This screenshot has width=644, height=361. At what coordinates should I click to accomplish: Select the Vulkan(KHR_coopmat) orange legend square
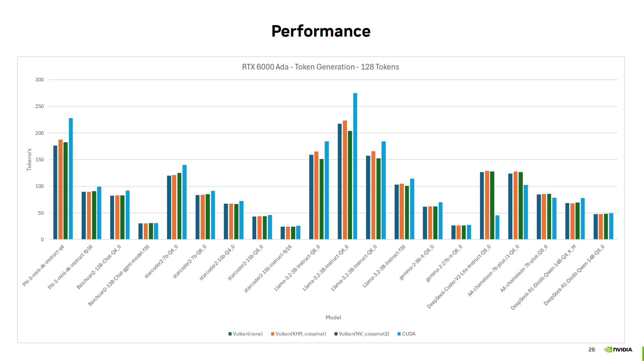pyautogui.click(x=273, y=334)
